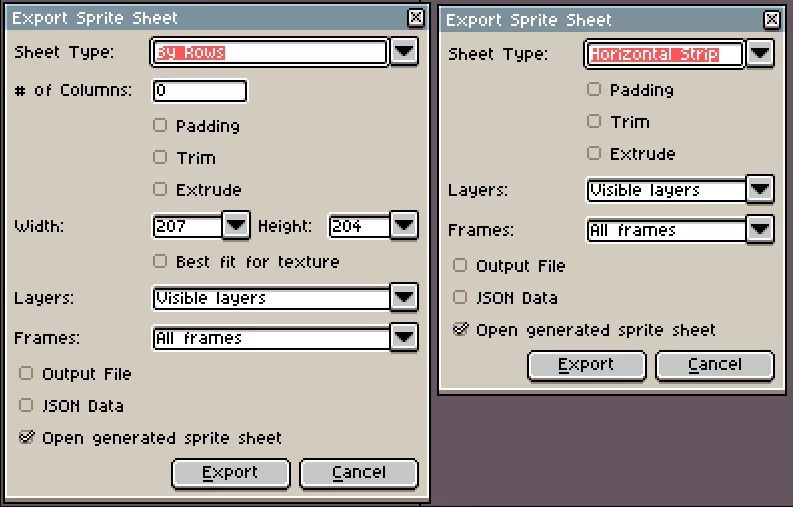The width and height of the screenshot is (793, 507).
Task: Enable Output File checkbox in right dialog
Action: pyautogui.click(x=460, y=266)
